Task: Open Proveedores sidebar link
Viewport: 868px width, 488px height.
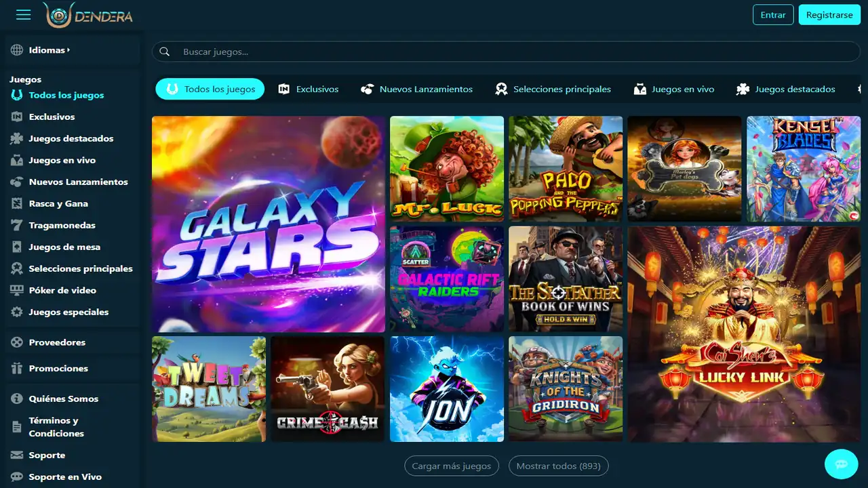Action: (57, 343)
